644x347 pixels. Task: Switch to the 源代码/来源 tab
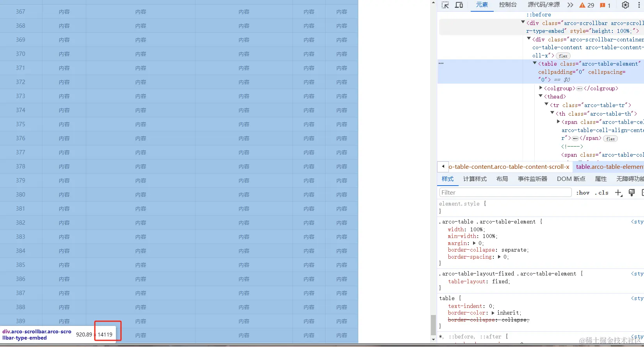544,5
